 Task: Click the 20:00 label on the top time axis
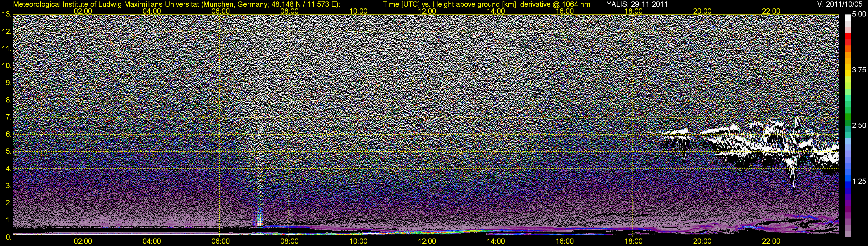(x=702, y=11)
